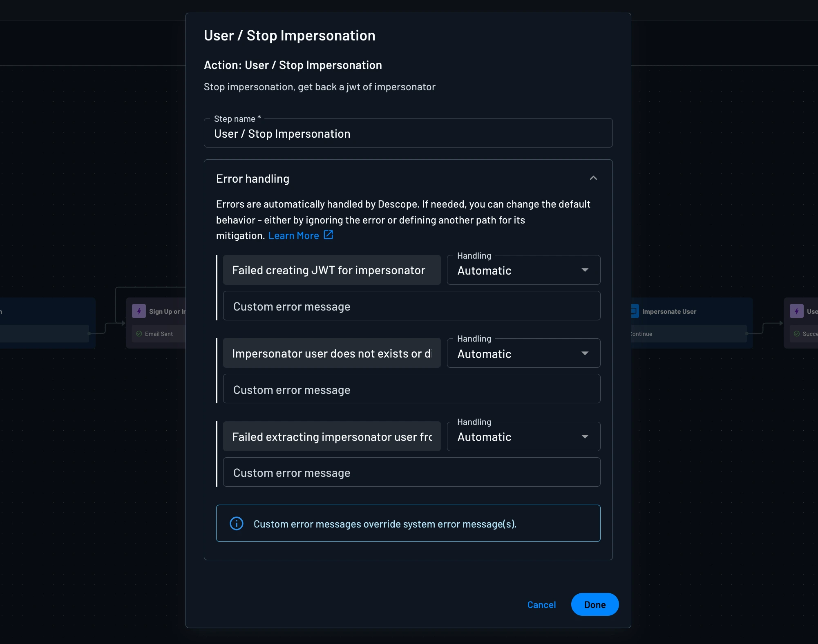Image resolution: width=818 pixels, height=644 pixels.
Task: Collapse the Error handling section
Action: click(593, 178)
